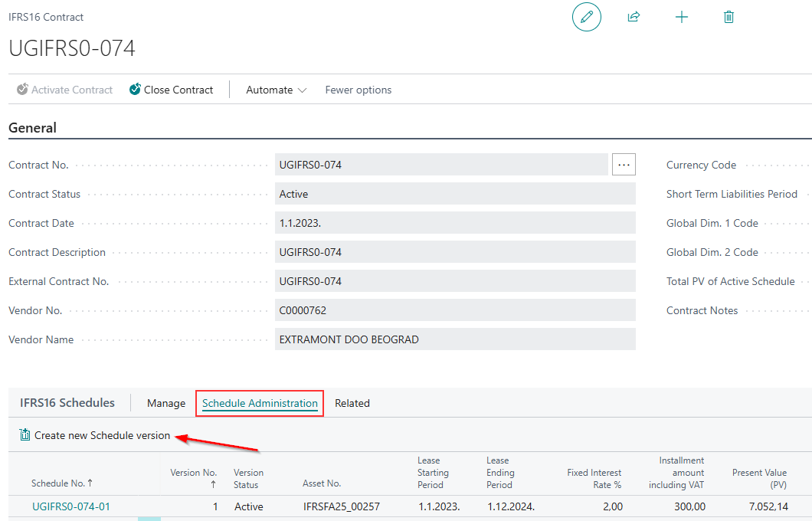The height and width of the screenshot is (521, 812).
Task: Click the Contract Date field 1.1.2023.
Action: [x=455, y=223]
